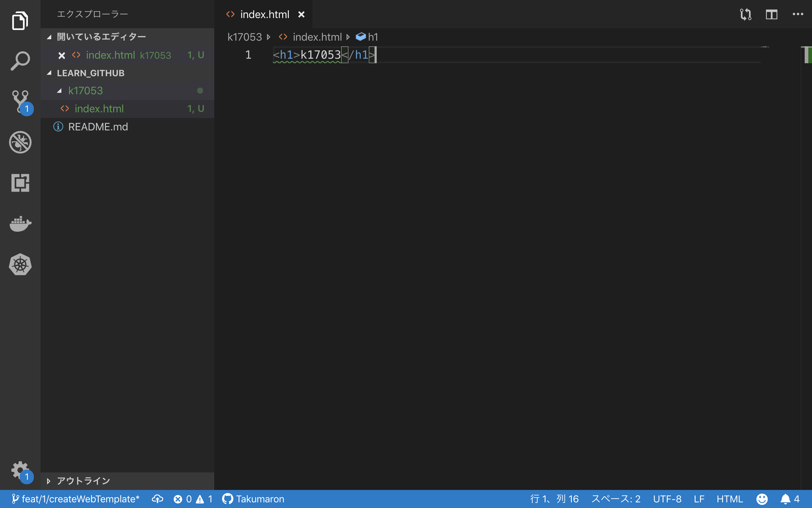The image size is (812, 508).
Task: Select index.html in k17053 folder tree
Action: point(127,109)
